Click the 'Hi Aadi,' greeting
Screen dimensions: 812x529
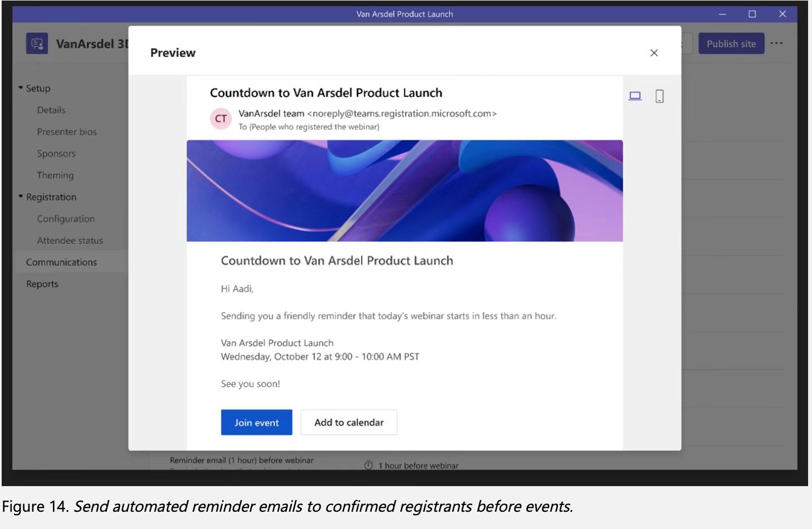(237, 289)
